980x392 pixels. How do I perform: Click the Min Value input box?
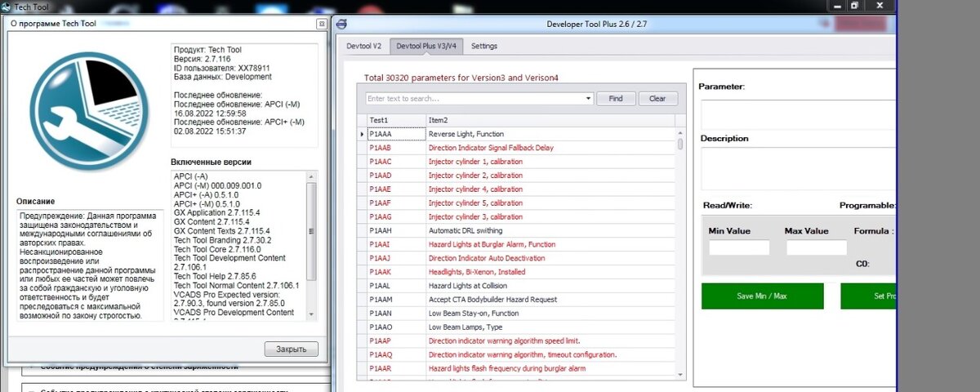(x=739, y=247)
